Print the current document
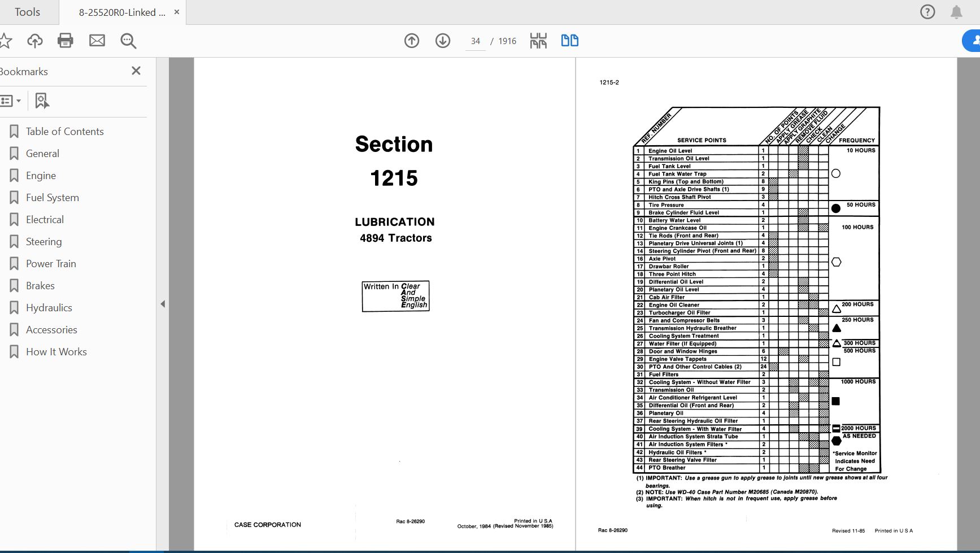The width and height of the screenshot is (980, 553). [x=65, y=41]
